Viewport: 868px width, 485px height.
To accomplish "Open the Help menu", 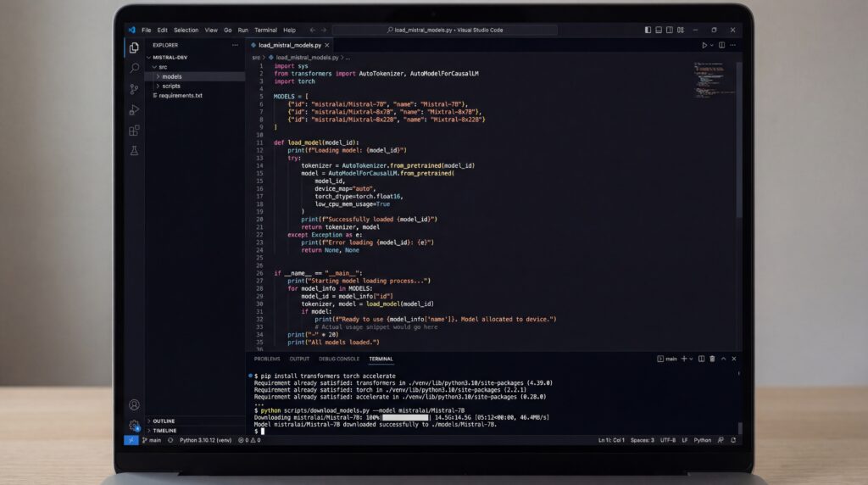I will point(290,30).
